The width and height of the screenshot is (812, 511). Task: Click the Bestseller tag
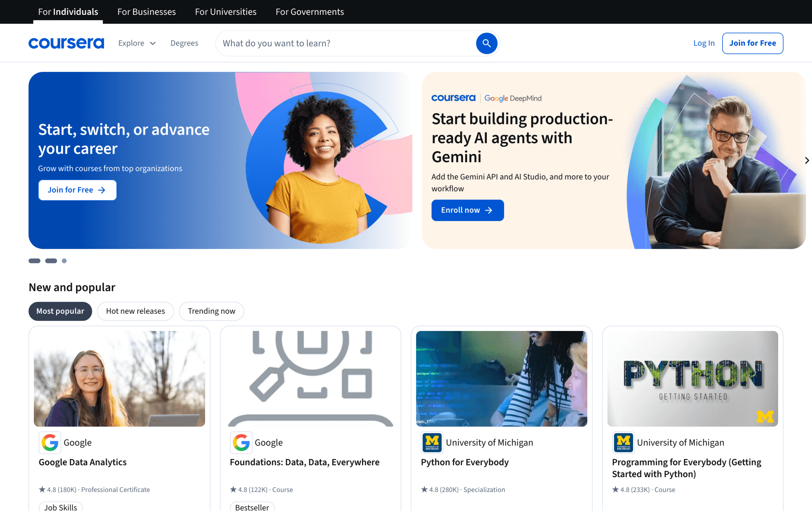[252, 507]
